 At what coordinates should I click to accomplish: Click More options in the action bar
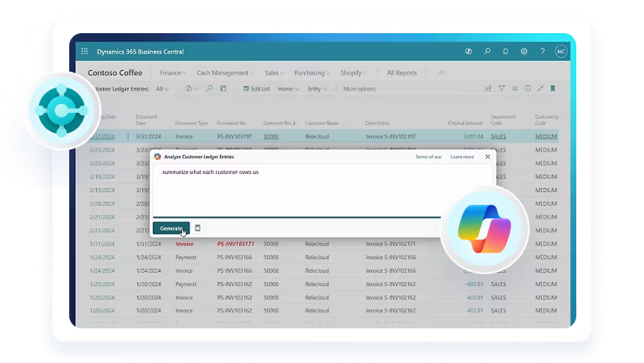pos(360,89)
